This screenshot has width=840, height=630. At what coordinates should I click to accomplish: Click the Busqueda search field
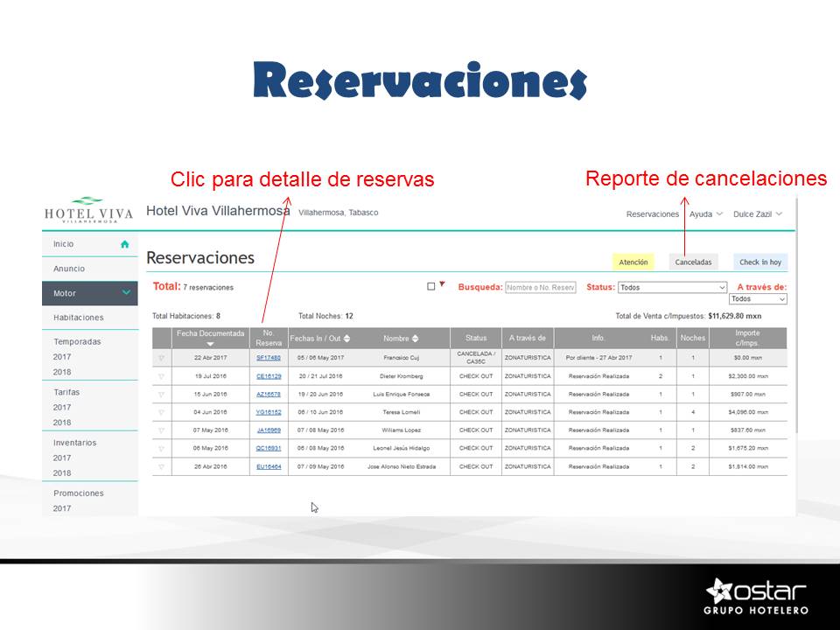tap(541, 287)
